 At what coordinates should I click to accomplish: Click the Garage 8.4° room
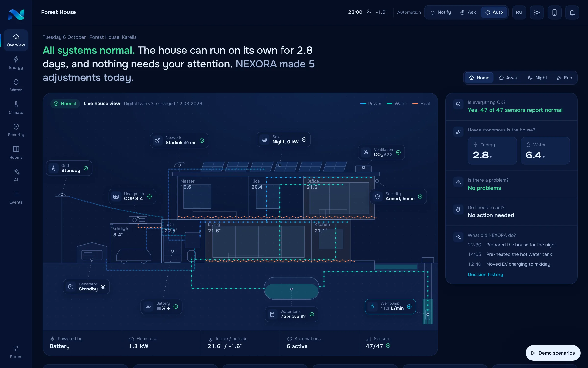point(135,243)
